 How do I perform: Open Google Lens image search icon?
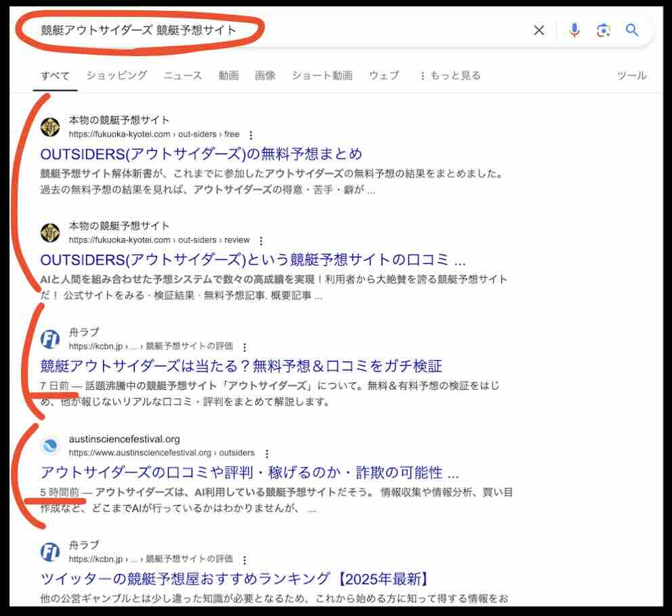(604, 30)
